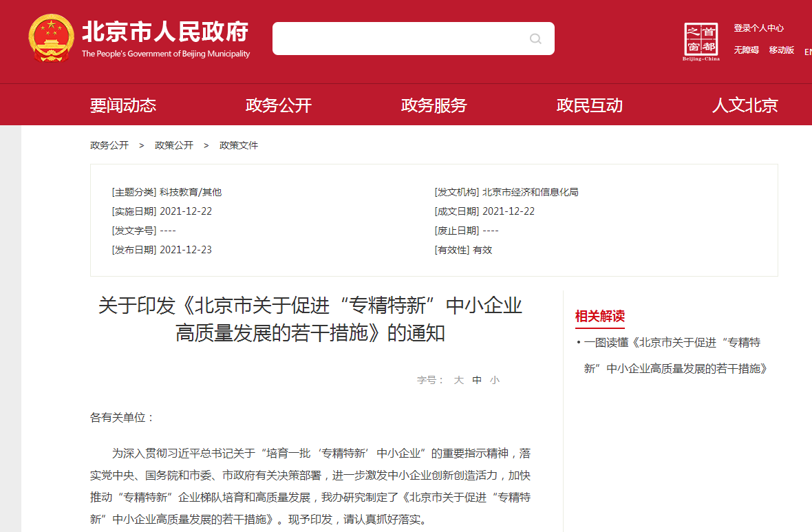Click the 有效性 有效 field

[464, 250]
